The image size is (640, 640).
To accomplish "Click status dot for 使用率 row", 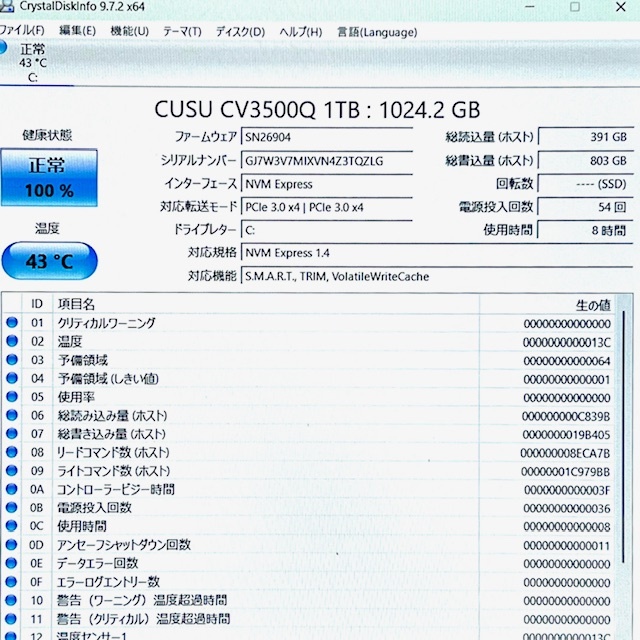I will pyautogui.click(x=12, y=397).
